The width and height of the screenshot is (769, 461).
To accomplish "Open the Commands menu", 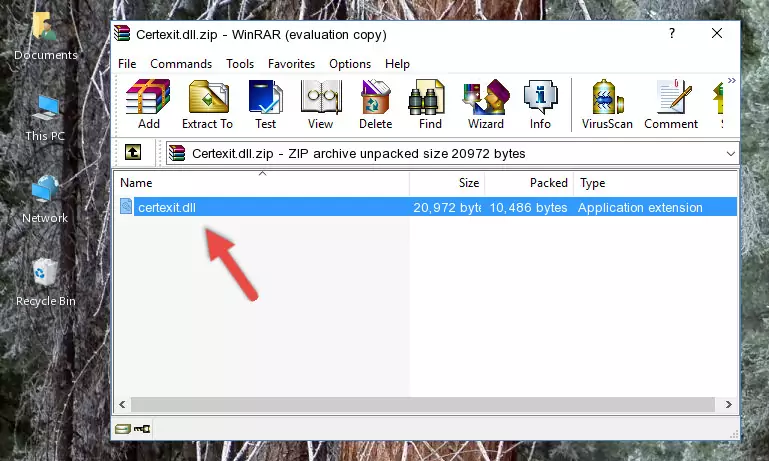I will [x=181, y=64].
